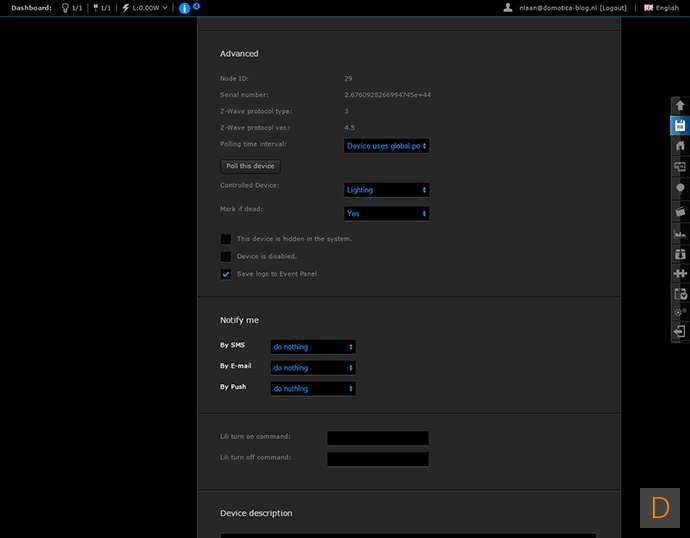Click the up arrow icon in sidebar
Viewport: 690px width, 538px height.
[x=680, y=105]
